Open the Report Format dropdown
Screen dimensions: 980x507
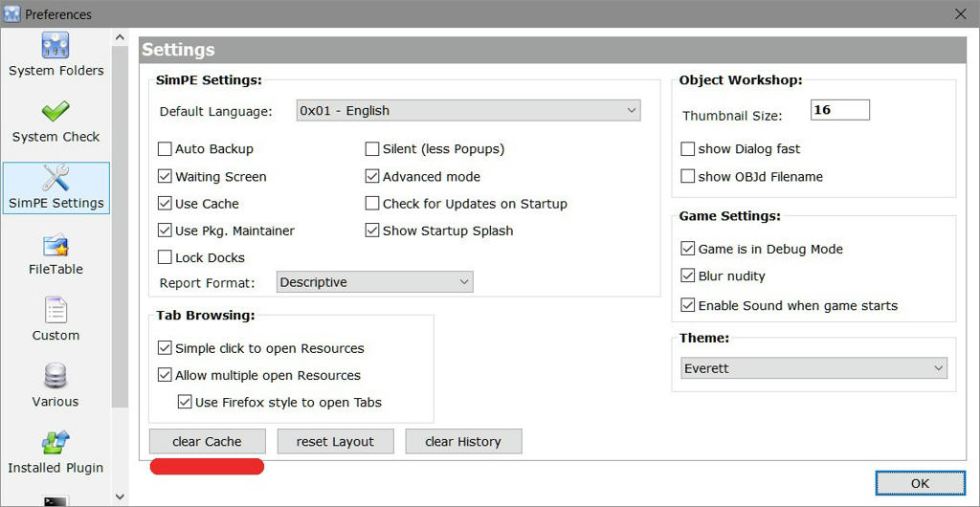pos(375,282)
